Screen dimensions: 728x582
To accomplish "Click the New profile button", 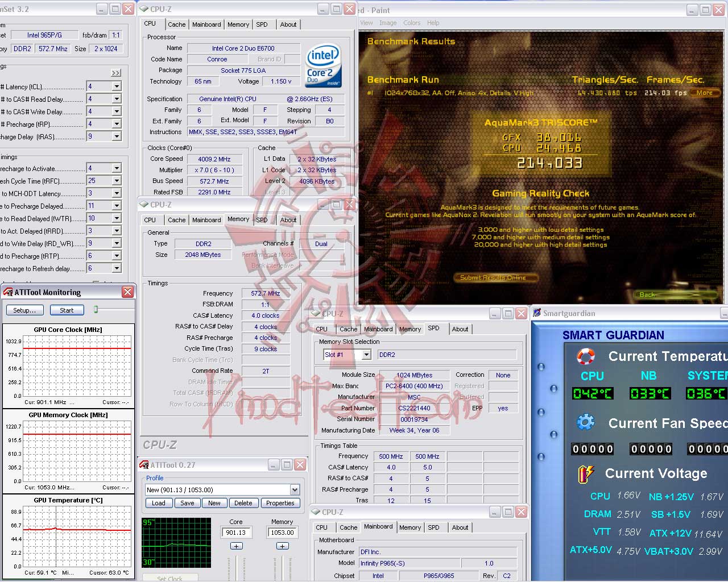I will point(214,503).
